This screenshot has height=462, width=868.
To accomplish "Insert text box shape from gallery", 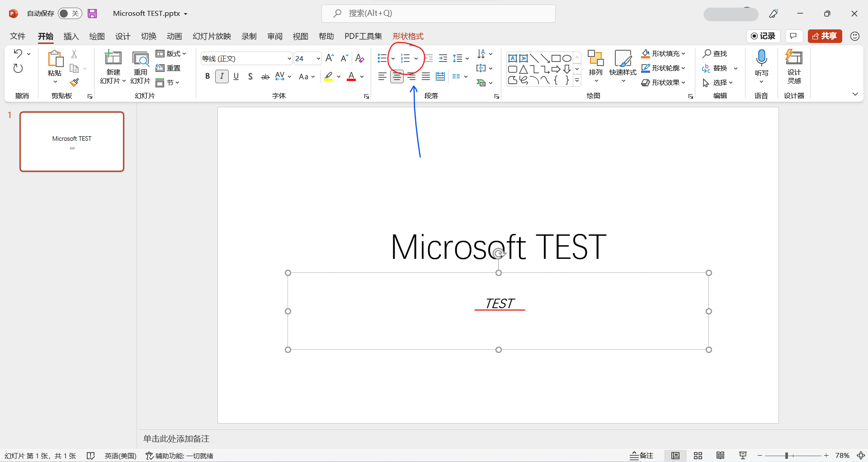I will click(x=512, y=58).
